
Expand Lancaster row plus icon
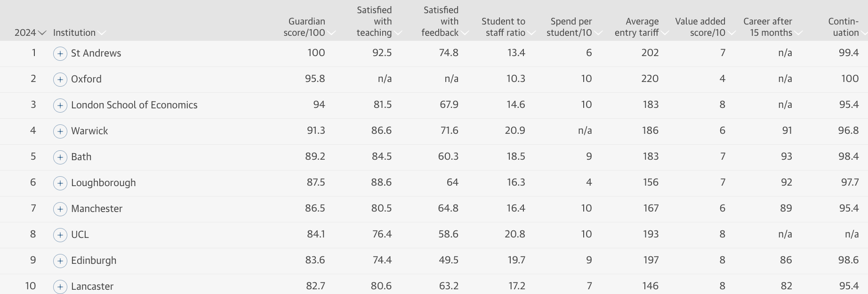60,287
